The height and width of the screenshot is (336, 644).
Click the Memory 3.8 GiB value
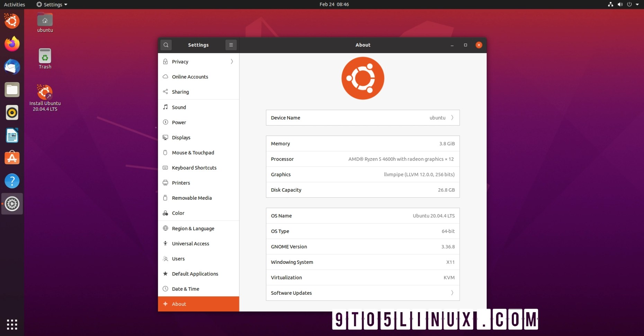tap(447, 144)
